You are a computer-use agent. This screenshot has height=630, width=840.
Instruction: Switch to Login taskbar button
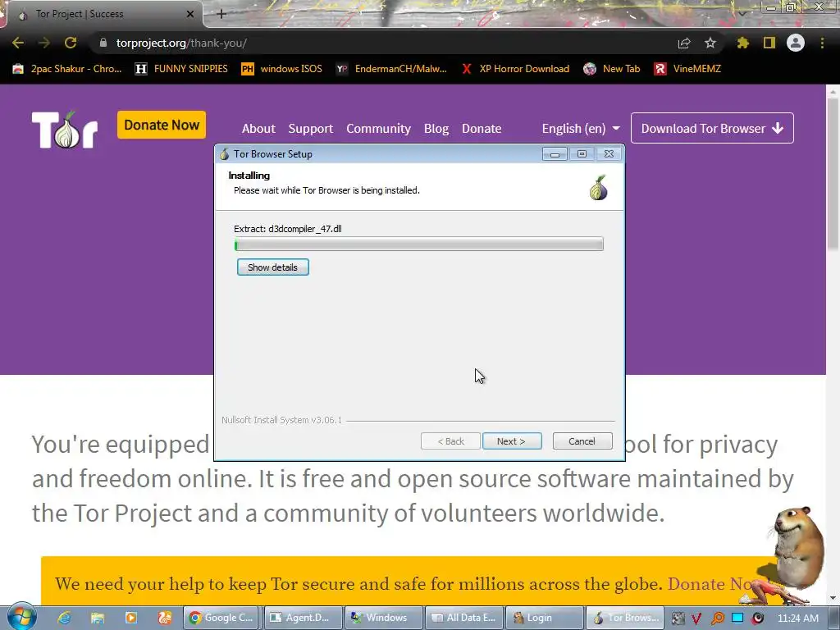[x=545, y=618]
